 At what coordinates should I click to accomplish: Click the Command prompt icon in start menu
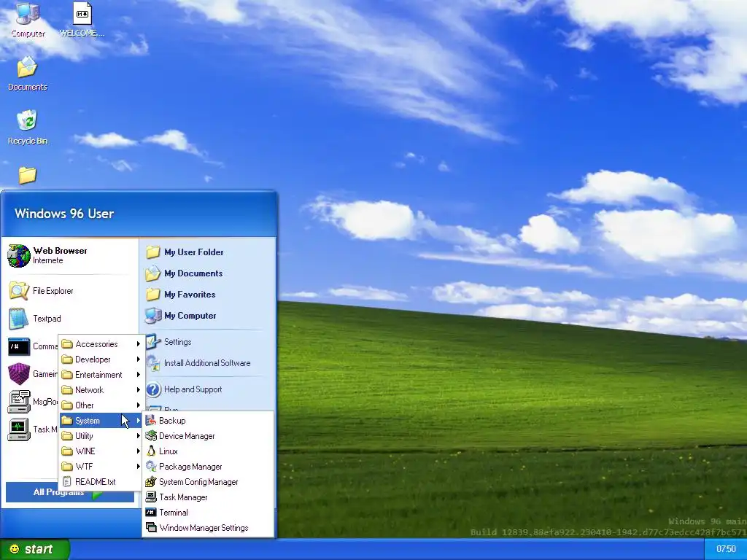click(x=19, y=346)
